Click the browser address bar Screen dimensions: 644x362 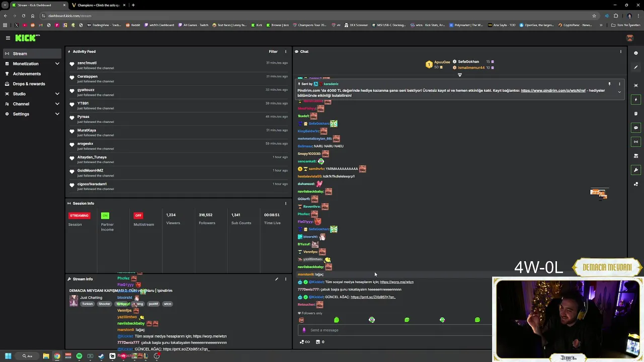pos(317,16)
